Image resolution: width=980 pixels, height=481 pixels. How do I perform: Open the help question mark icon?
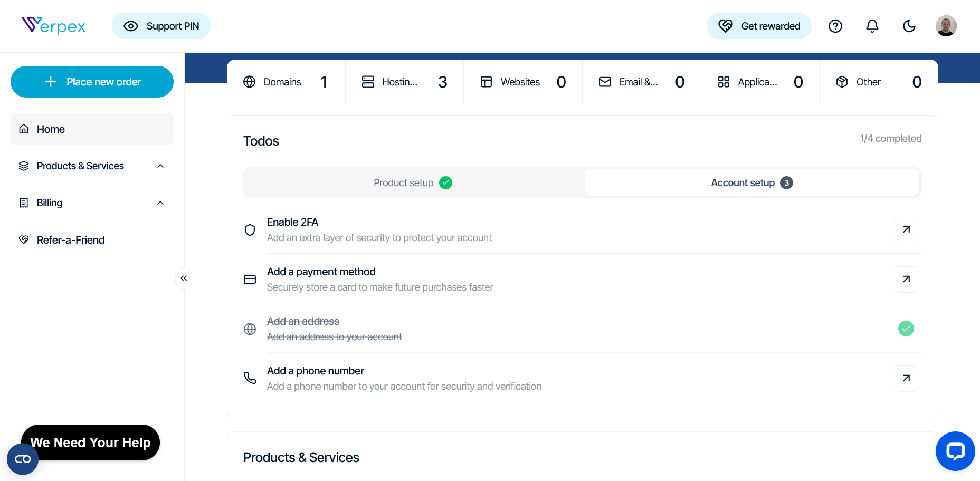click(x=835, y=26)
